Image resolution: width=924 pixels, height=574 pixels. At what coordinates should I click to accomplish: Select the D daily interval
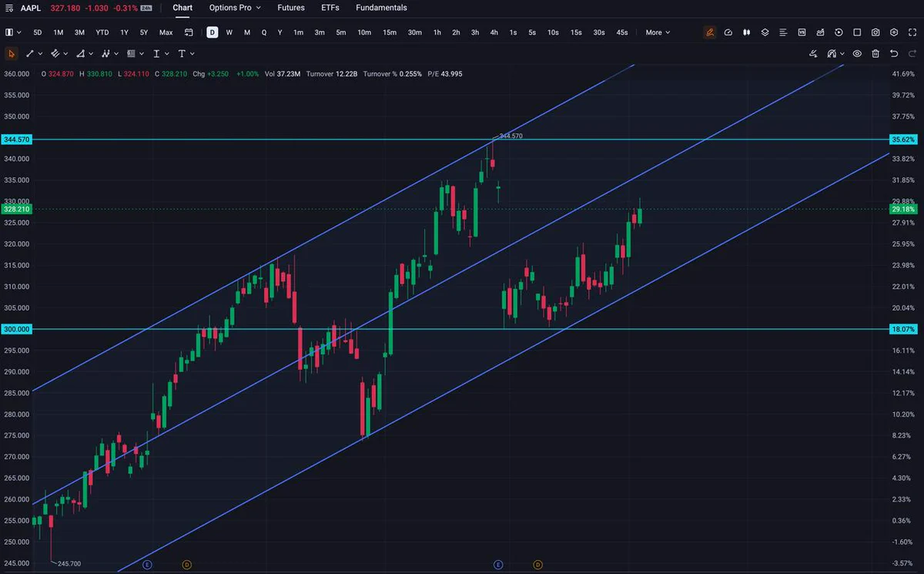[212, 32]
